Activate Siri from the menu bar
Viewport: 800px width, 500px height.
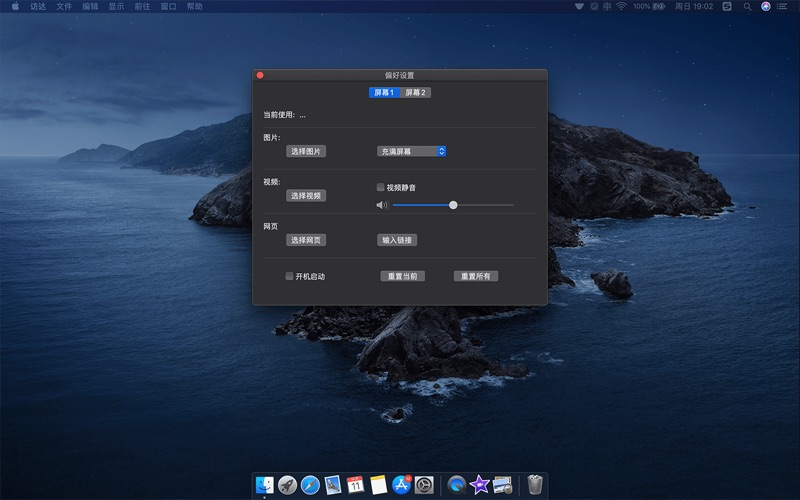point(765,6)
